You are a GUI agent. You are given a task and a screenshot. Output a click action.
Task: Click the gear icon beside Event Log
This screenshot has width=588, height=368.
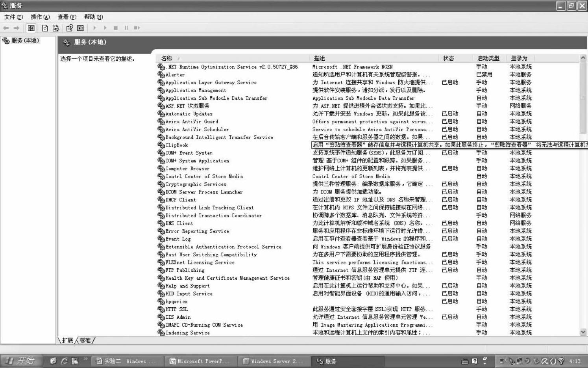pyautogui.click(x=161, y=239)
